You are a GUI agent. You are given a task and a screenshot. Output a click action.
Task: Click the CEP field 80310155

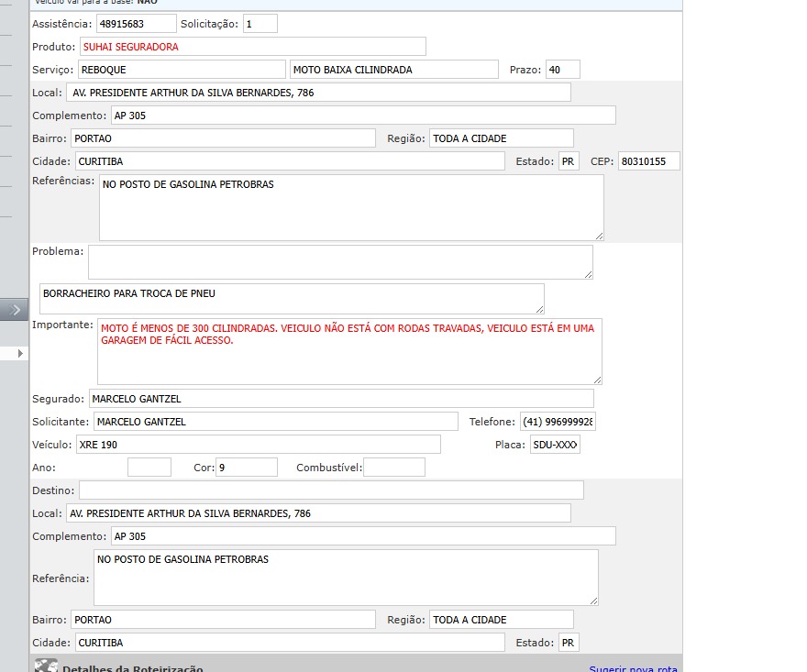(x=648, y=161)
